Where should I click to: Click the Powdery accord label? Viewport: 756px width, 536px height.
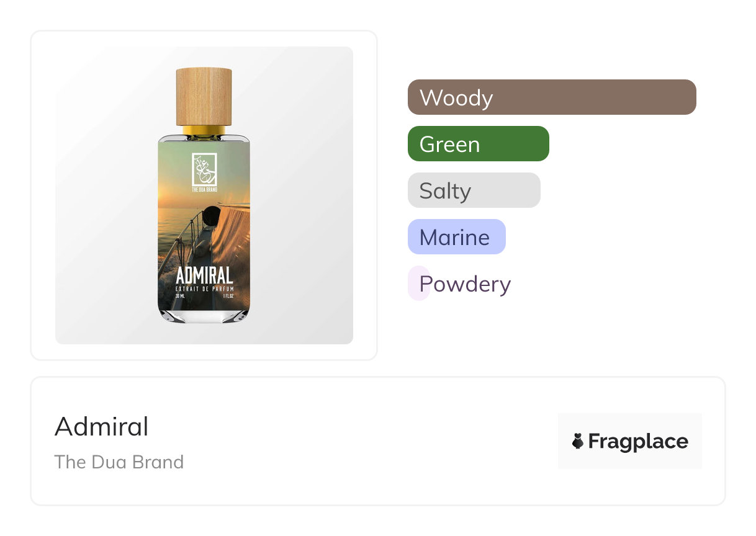tap(465, 284)
